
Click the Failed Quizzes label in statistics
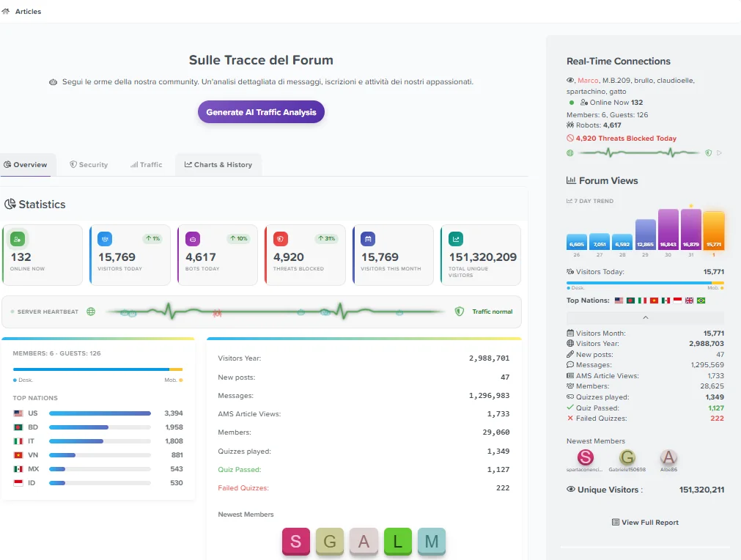[243, 488]
